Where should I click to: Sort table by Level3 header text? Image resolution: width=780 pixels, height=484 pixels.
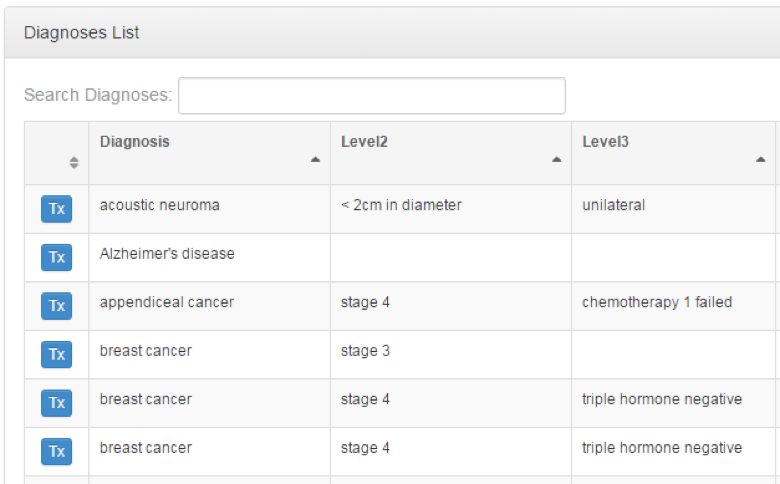(605, 142)
